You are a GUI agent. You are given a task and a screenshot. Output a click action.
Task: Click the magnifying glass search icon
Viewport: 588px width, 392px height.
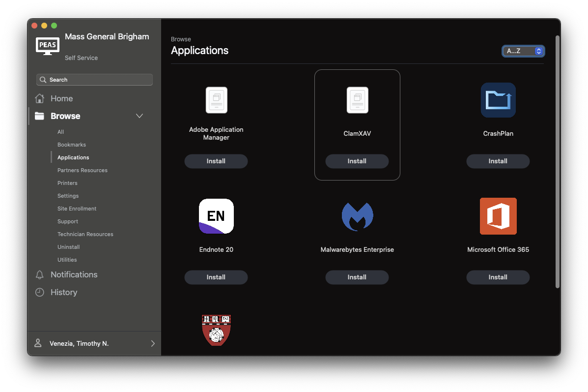[x=43, y=80]
